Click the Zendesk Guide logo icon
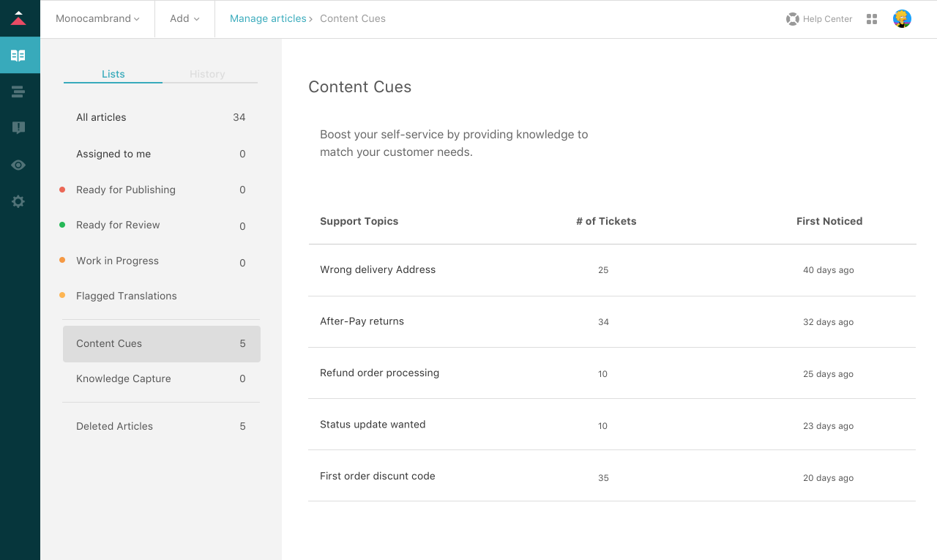Image resolution: width=937 pixels, height=560 pixels. click(18, 18)
